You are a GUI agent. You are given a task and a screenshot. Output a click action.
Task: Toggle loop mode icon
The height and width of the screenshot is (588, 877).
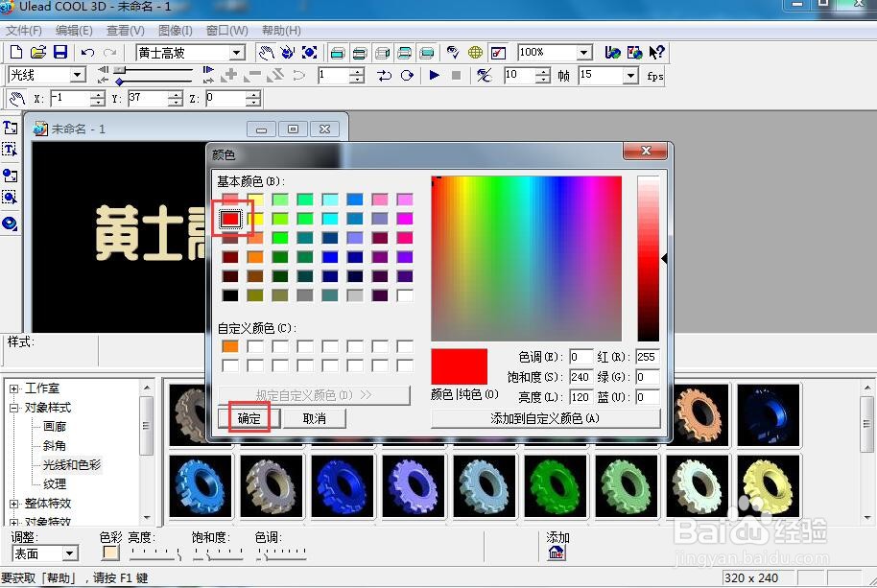point(407,75)
